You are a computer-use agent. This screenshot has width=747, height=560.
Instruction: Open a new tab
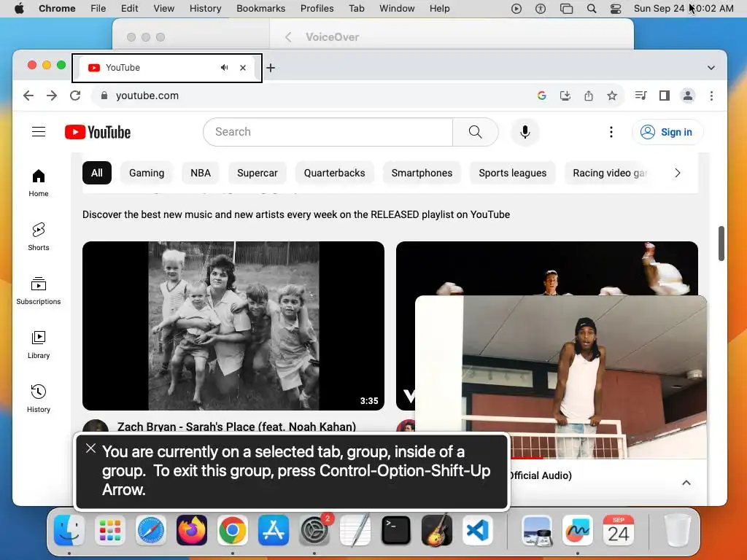pos(271,68)
